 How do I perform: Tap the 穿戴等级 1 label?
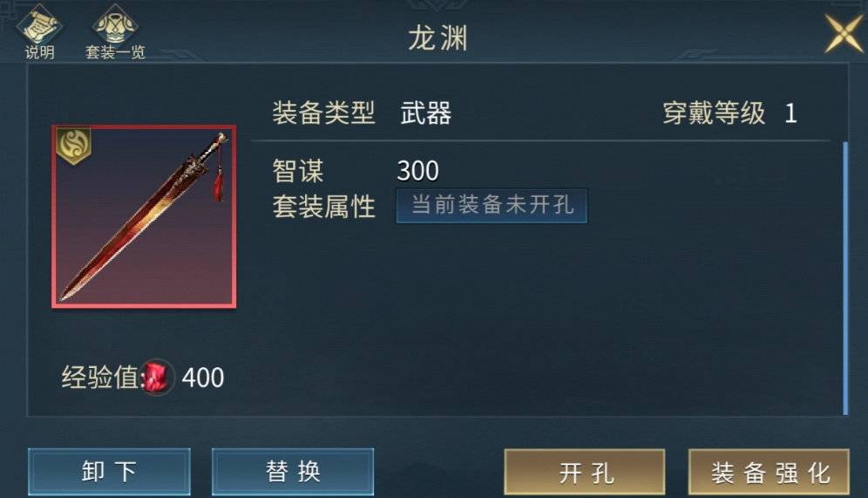730,113
